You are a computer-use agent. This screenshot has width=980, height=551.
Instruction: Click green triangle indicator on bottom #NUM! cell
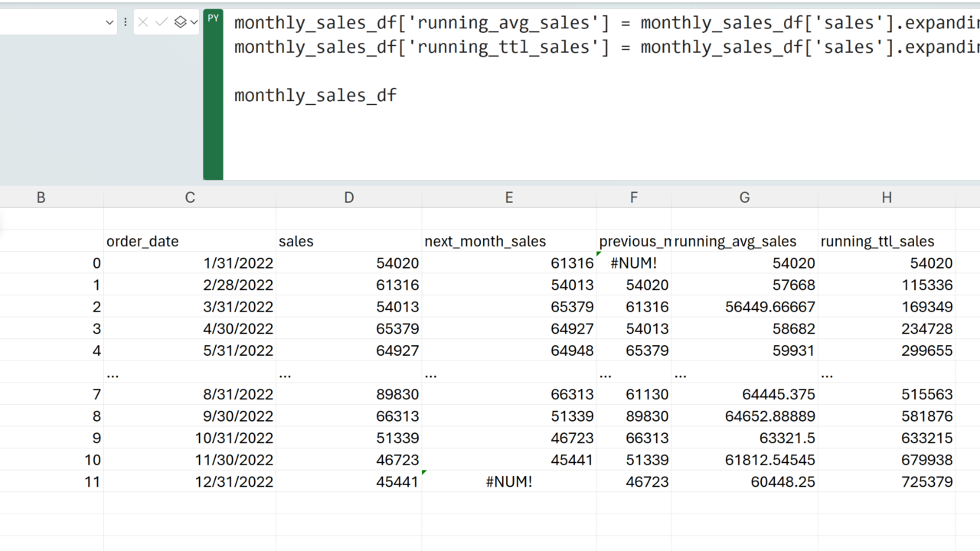click(425, 473)
